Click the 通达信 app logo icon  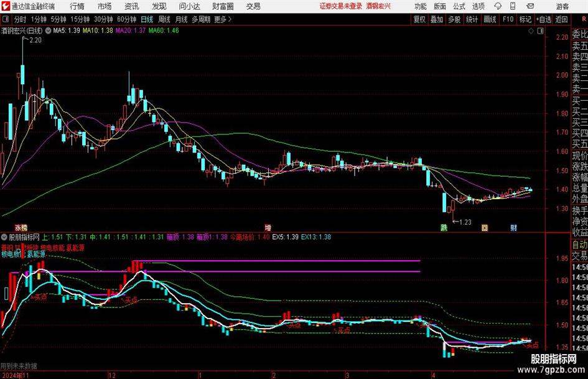coord(6,6)
